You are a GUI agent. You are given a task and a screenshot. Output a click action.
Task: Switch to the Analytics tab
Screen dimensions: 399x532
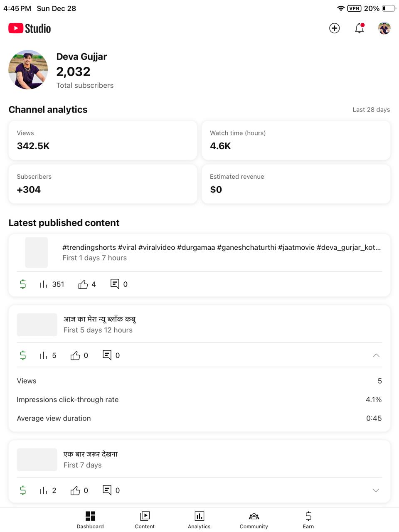tap(199, 520)
